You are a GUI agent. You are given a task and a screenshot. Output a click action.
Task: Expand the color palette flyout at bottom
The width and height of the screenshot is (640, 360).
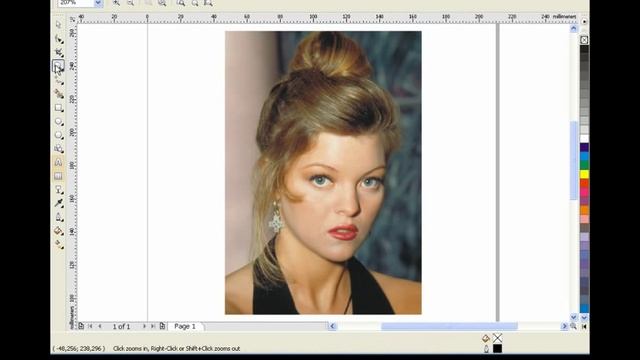pyautogui.click(x=584, y=326)
